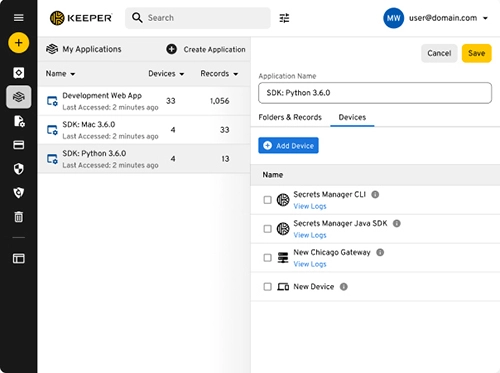This screenshot has width=500, height=373.
Task: Open View Logs for Secrets Manager CLI
Action: tap(310, 206)
